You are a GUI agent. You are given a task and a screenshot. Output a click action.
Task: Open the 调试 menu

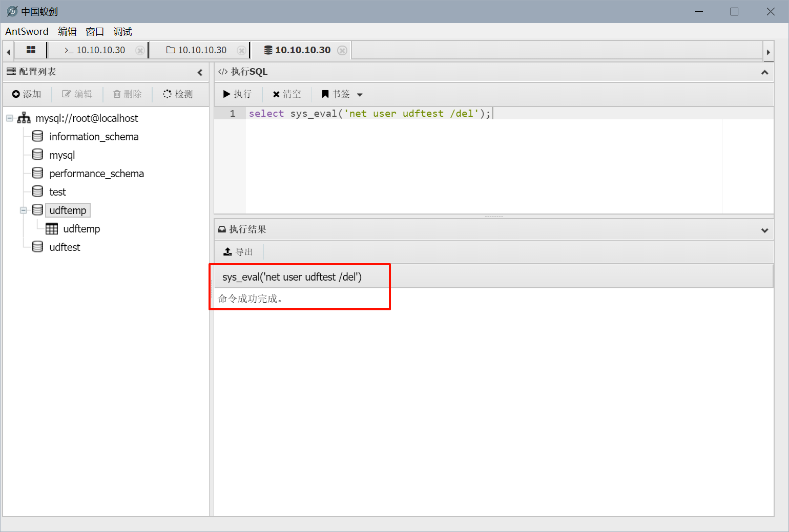[x=122, y=32]
